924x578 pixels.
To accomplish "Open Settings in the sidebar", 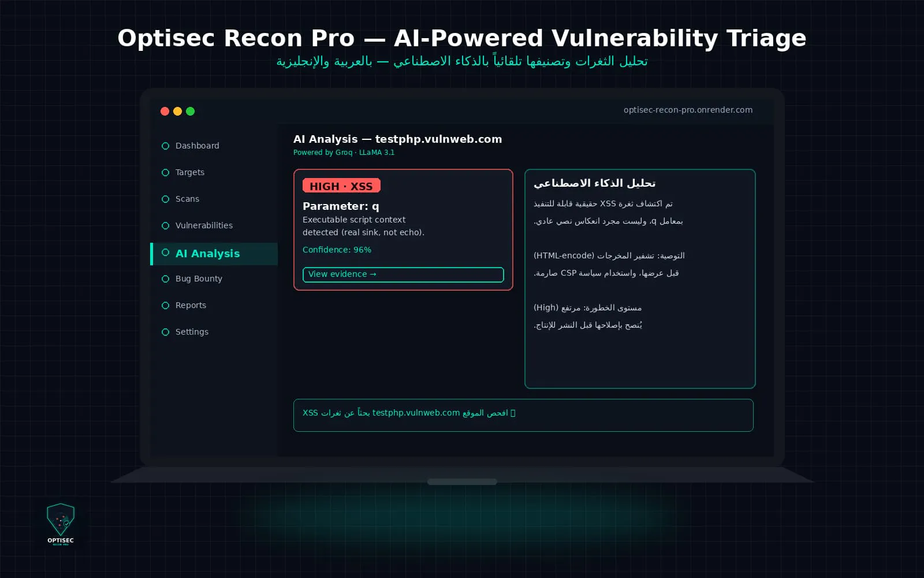I will pyautogui.click(x=192, y=332).
